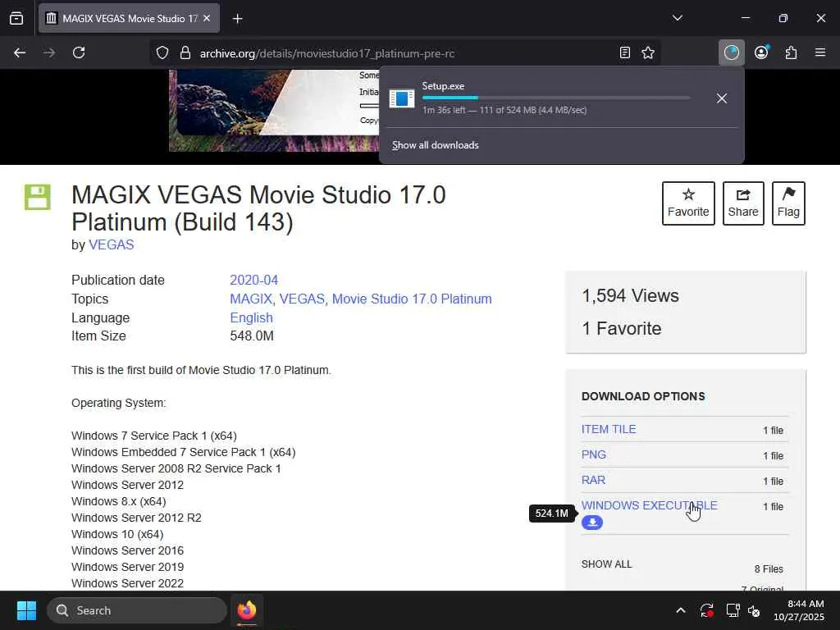The image size is (840, 630).
Task: Click the forward navigation arrow
Action: (49, 52)
